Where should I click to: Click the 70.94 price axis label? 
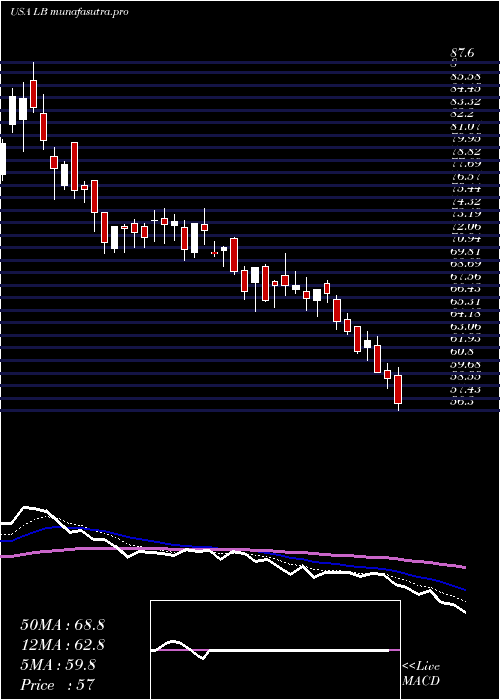coord(466,239)
